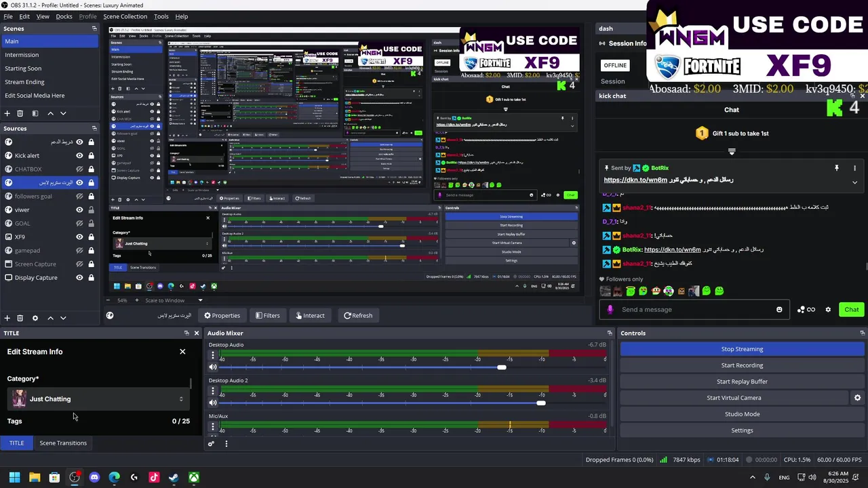Collapse BotRix pinned message chevron

pos(854,182)
